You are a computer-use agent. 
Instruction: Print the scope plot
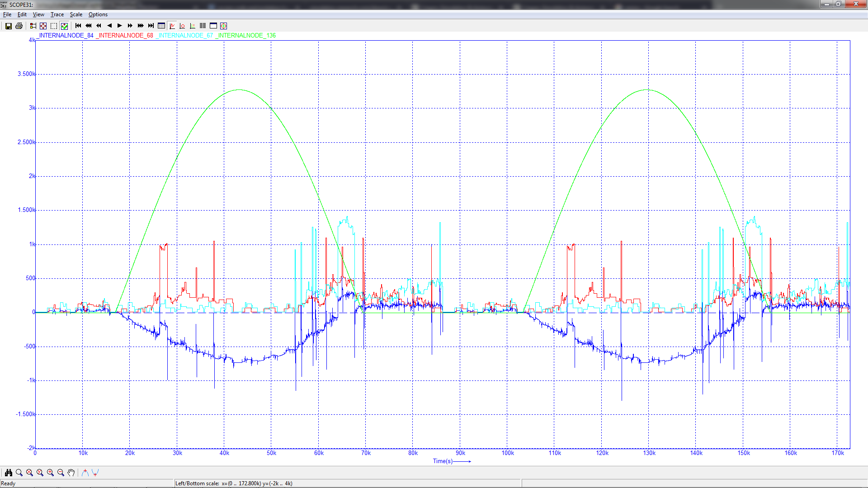(x=19, y=26)
